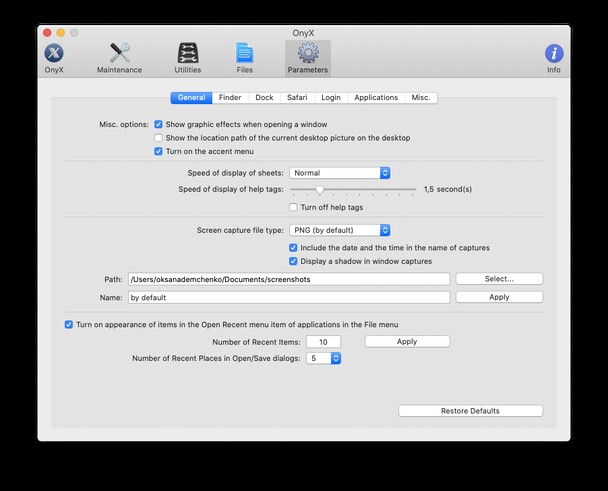Enable showing desktop picture location path

click(x=158, y=138)
